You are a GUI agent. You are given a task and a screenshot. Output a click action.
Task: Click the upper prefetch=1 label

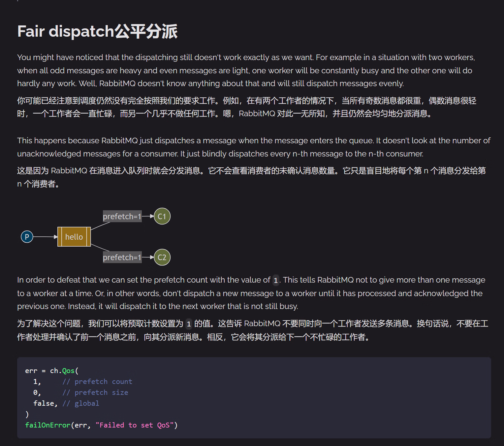pyautogui.click(x=122, y=216)
